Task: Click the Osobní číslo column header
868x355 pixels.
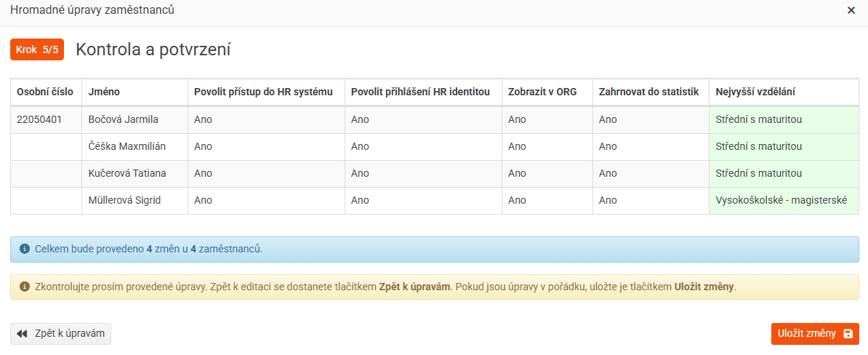Action: 45,92
